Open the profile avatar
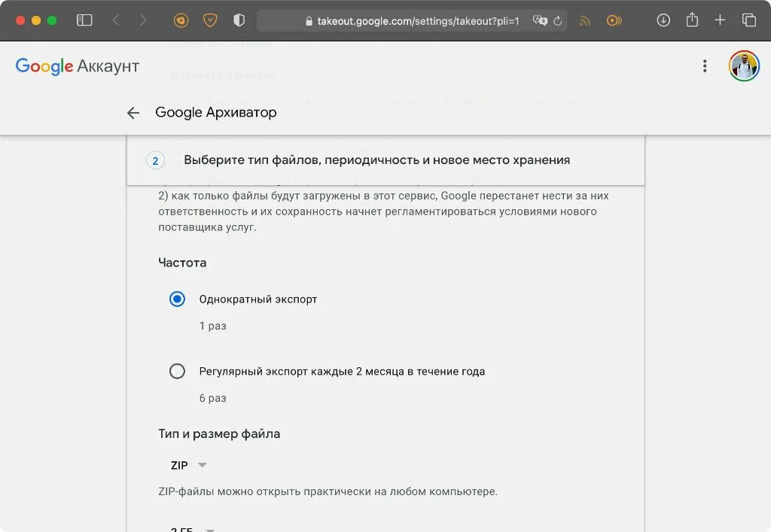The width and height of the screenshot is (771, 532). pyautogui.click(x=744, y=66)
